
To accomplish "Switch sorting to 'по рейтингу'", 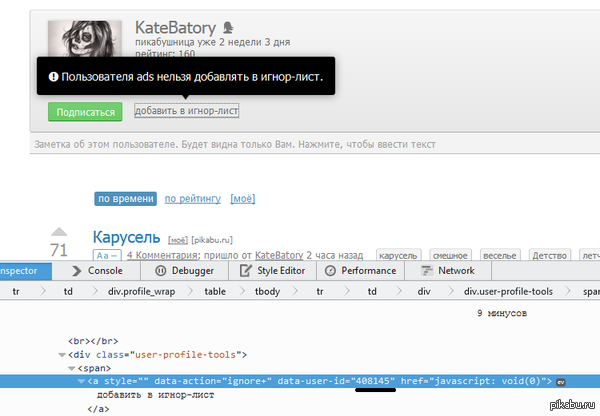I will click(x=192, y=199).
